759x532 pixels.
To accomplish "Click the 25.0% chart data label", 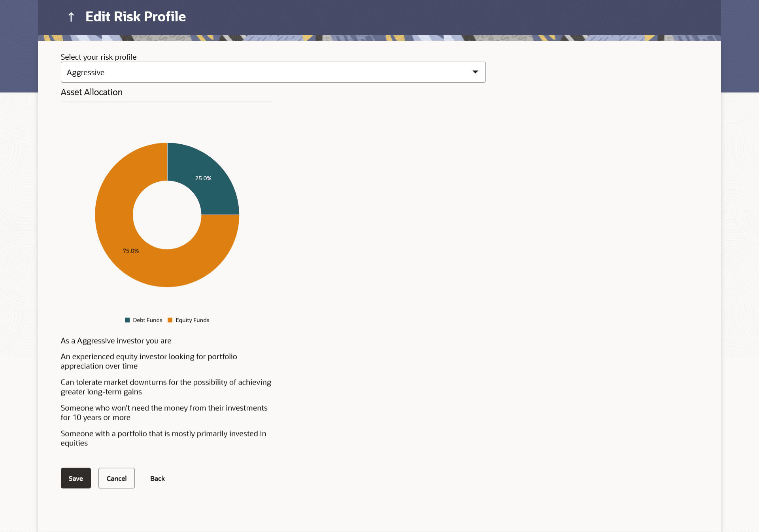I will tap(203, 178).
